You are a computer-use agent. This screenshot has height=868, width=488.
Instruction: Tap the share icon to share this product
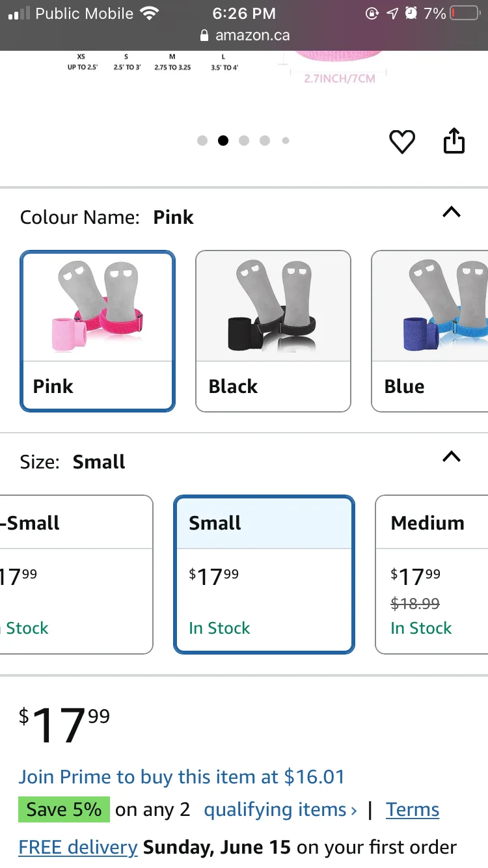tap(454, 141)
